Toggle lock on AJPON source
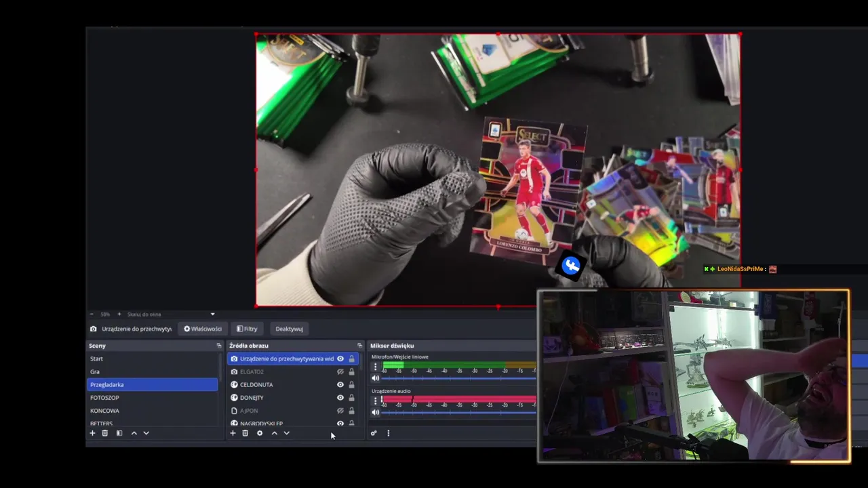Screen dimensions: 868x488 351,411
